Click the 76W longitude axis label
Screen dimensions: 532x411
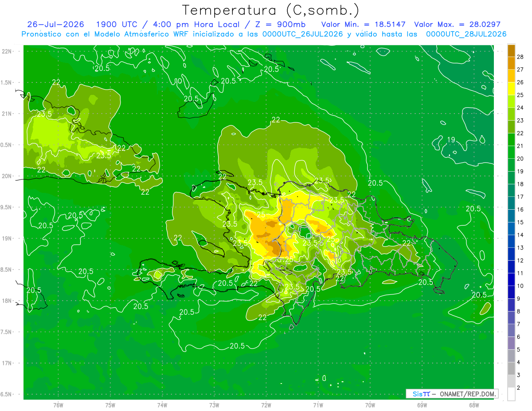(58, 405)
